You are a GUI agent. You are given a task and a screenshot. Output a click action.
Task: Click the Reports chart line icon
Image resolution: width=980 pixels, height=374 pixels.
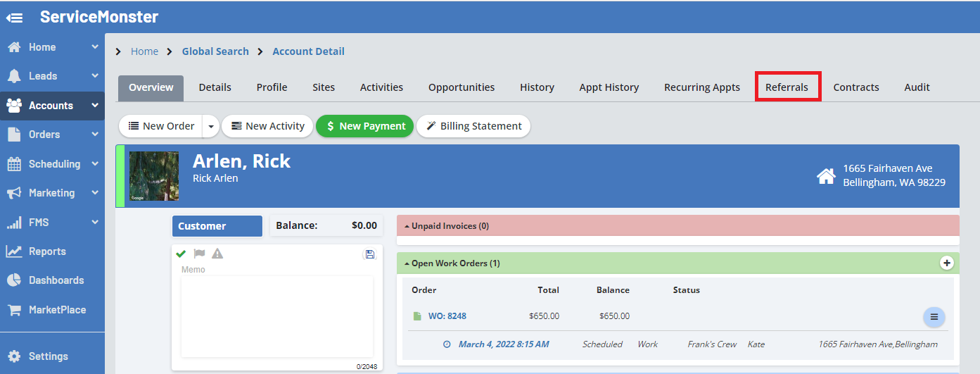tap(13, 251)
